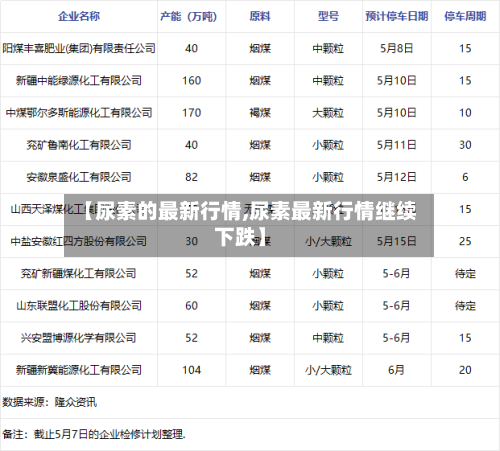The image size is (500, 451).
Task: Select 新疆新冀能源化工有限公司 company cell
Action: pos(79,370)
